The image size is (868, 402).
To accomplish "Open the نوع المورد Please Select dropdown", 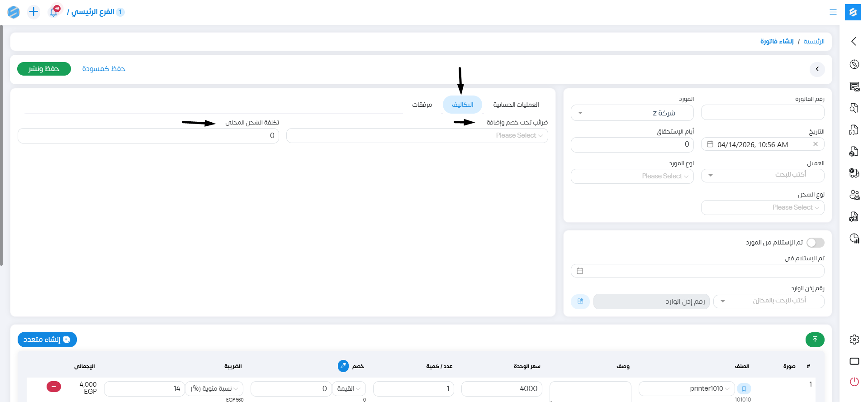I will (632, 176).
